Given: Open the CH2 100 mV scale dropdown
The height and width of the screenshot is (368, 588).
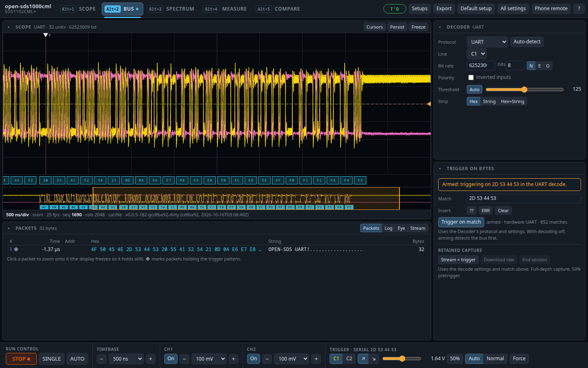Looking at the screenshot, I should [292, 359].
